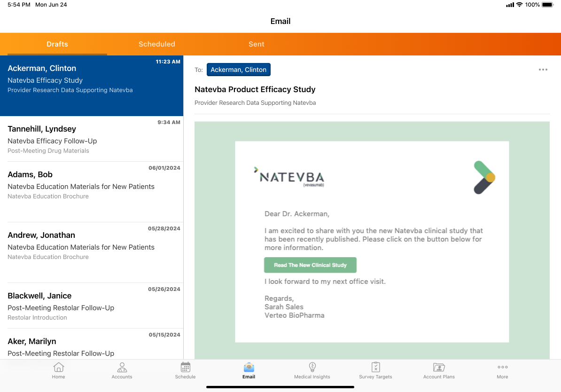The width and height of the screenshot is (561, 392).
Task: Open Aker, Marilyn draft email
Action: [92, 346]
